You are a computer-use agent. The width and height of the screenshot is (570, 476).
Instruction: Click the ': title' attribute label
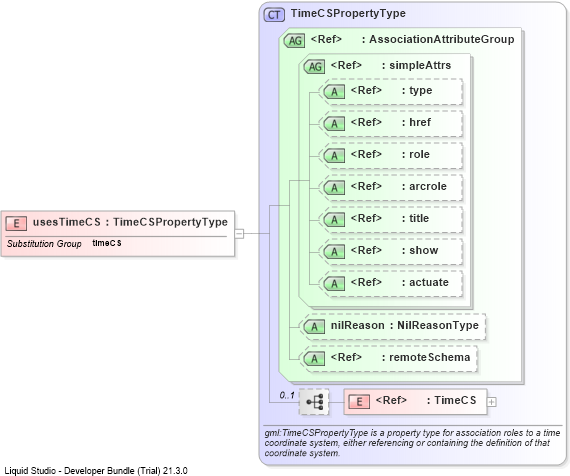tap(416, 218)
